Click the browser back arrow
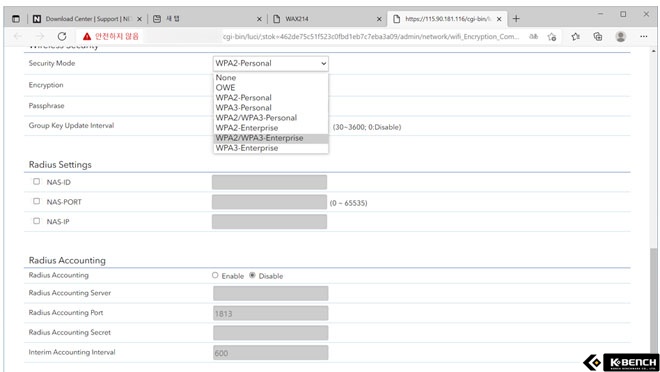 coord(18,37)
